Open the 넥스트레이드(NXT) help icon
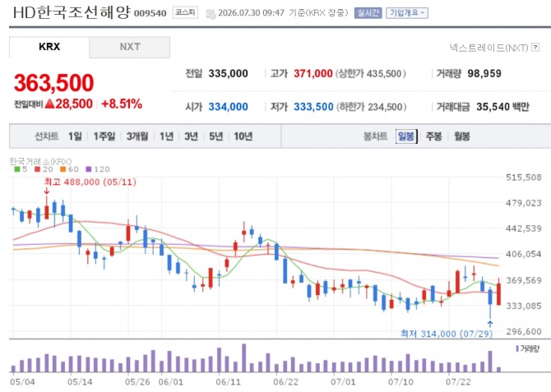Image resolution: width=551 pixels, height=392 pixels. click(x=535, y=47)
